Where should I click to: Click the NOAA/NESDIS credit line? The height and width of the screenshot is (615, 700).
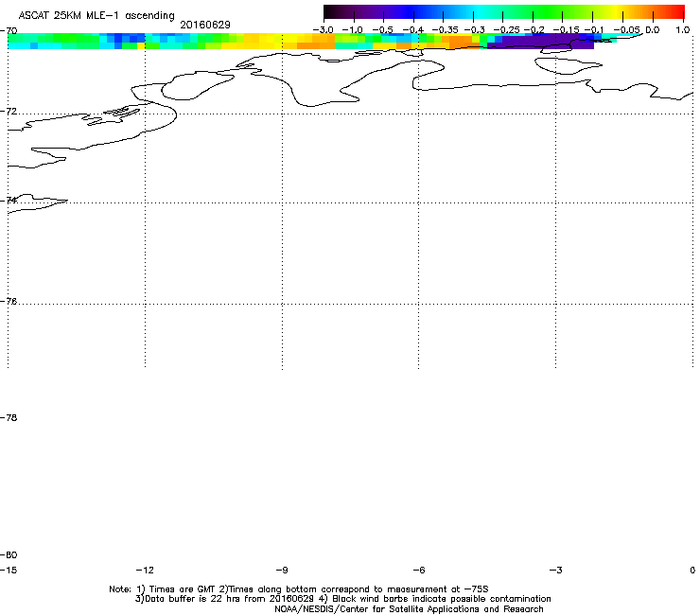pyautogui.click(x=409, y=609)
